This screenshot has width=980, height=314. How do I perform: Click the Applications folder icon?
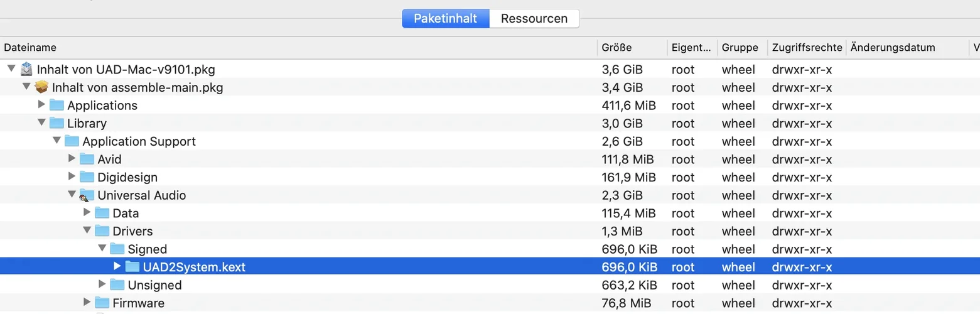point(57,105)
